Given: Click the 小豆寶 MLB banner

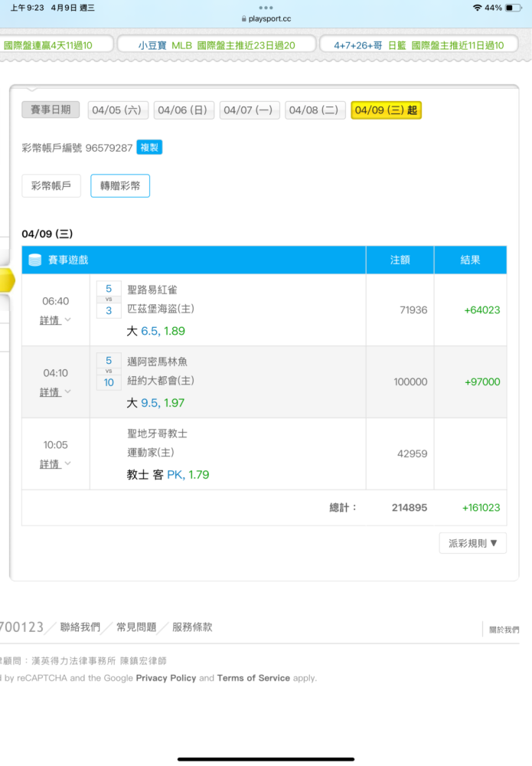Looking at the screenshot, I should [217, 45].
